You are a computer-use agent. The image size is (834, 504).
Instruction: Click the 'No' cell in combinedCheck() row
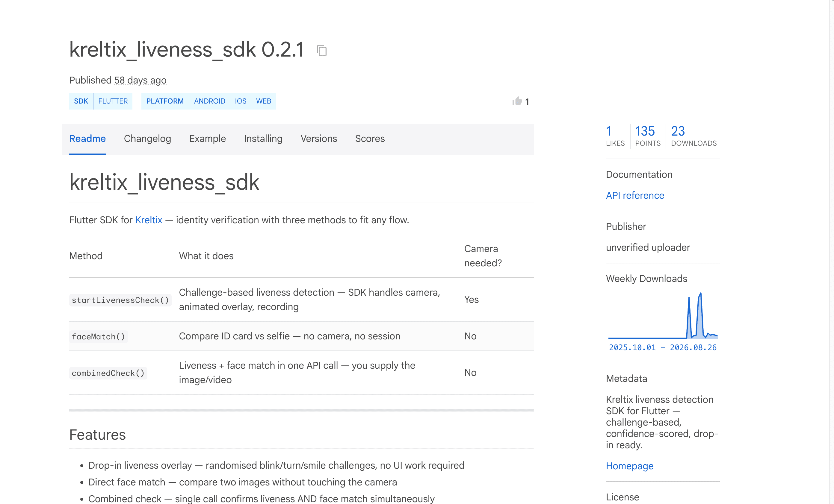[471, 373]
